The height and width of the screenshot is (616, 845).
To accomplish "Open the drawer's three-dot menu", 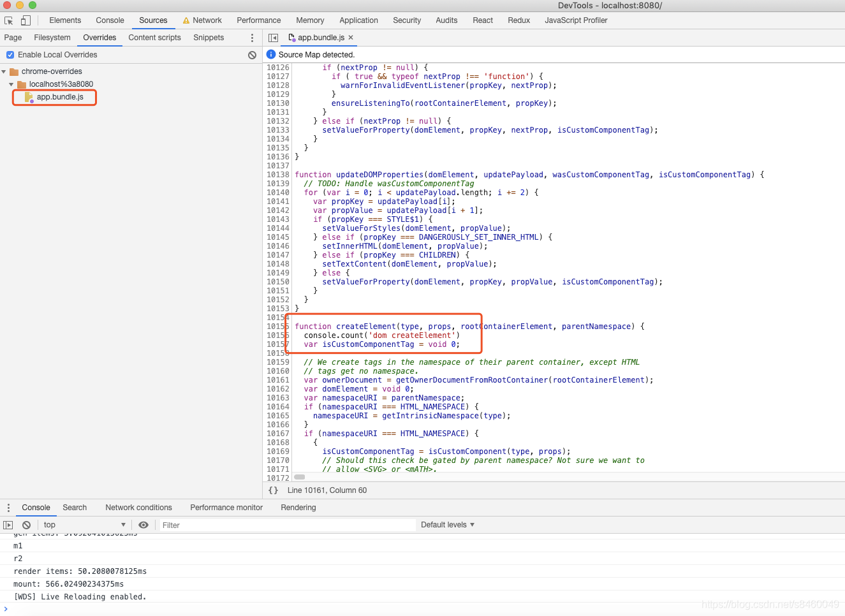I will [x=8, y=508].
